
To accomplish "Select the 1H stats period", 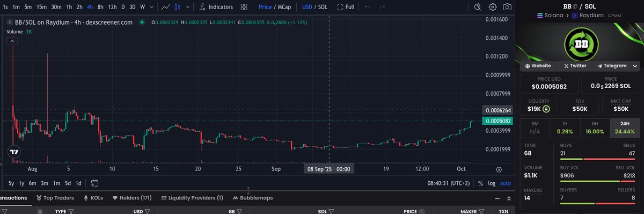I will tap(565, 128).
